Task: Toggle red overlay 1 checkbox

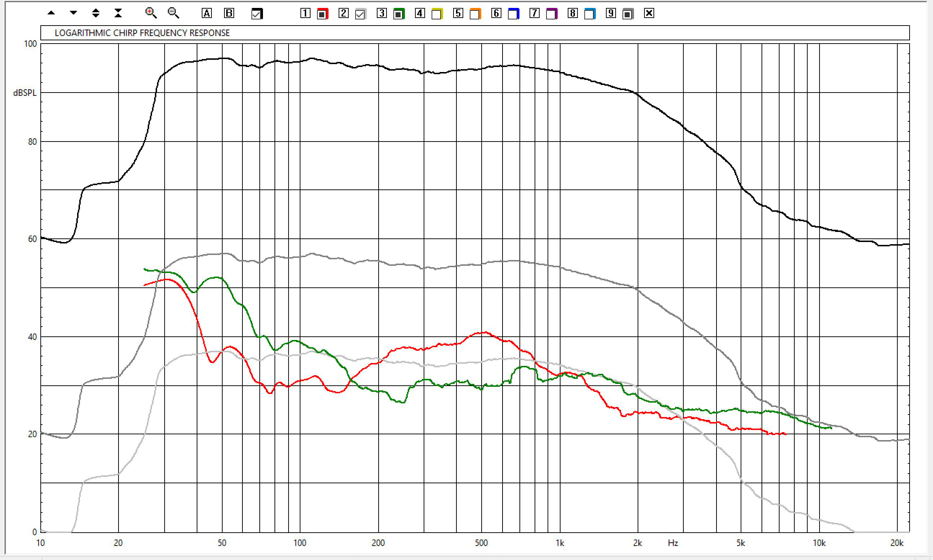Action: (322, 14)
